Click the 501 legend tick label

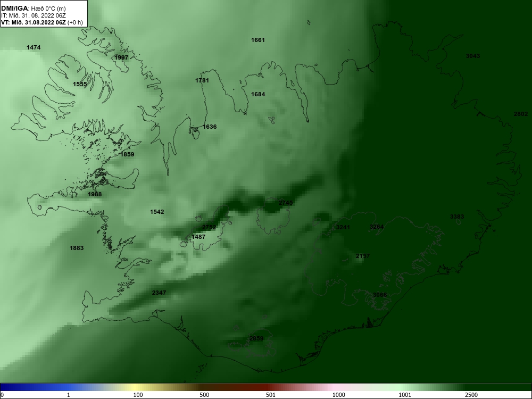(271, 395)
